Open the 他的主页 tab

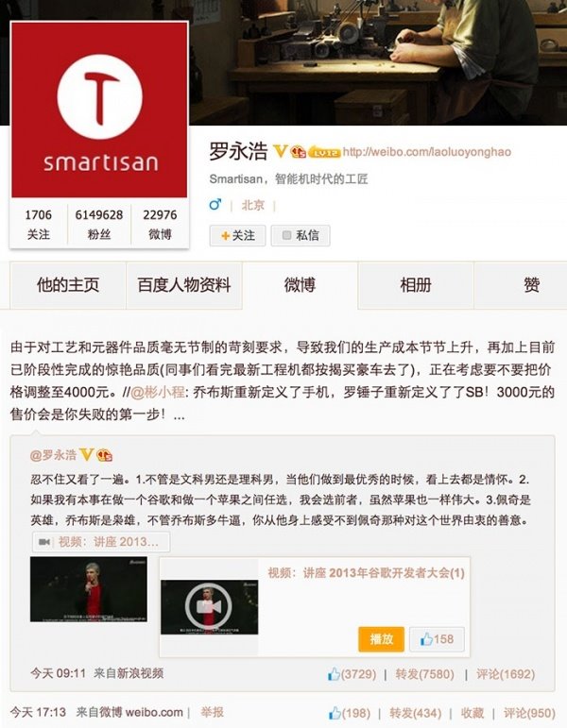coord(68,284)
